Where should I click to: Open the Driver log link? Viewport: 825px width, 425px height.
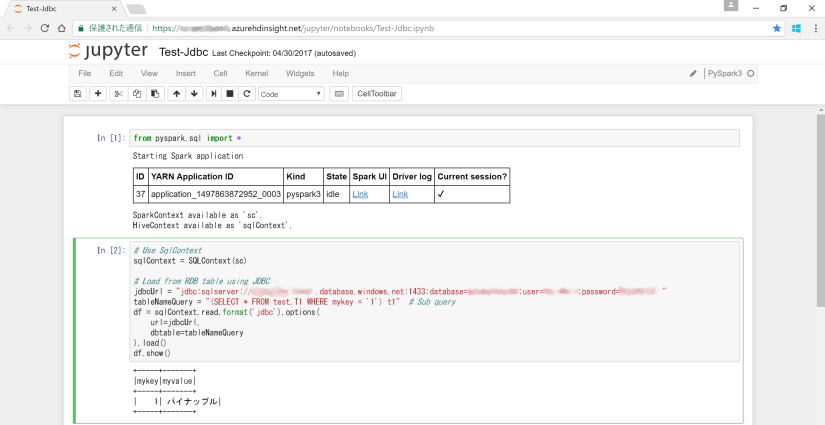[400, 194]
